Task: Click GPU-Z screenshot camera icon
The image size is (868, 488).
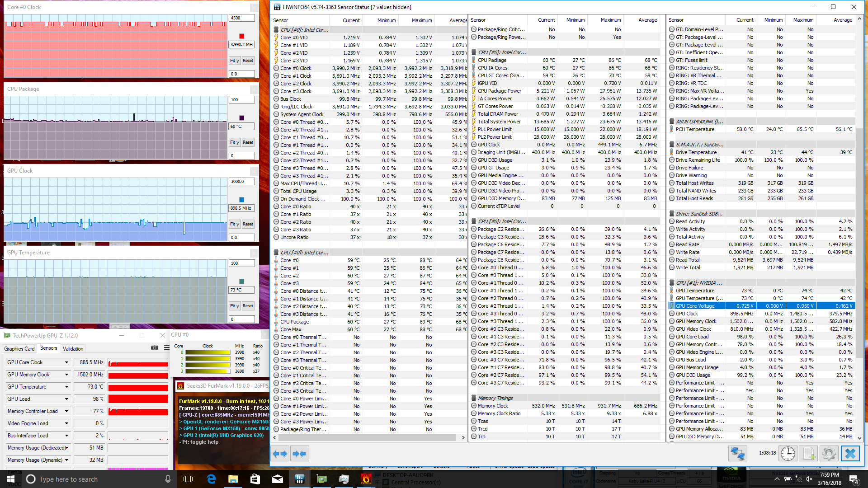Action: click(155, 347)
